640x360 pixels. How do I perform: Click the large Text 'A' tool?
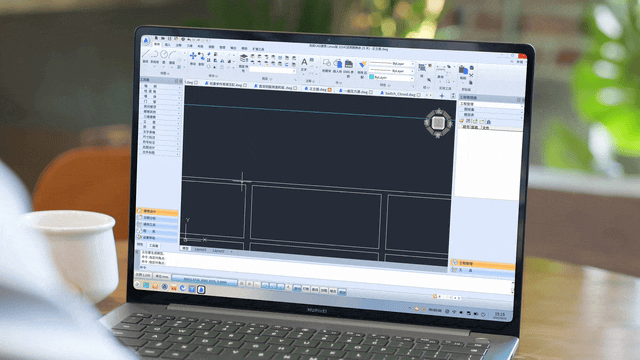[x=304, y=62]
